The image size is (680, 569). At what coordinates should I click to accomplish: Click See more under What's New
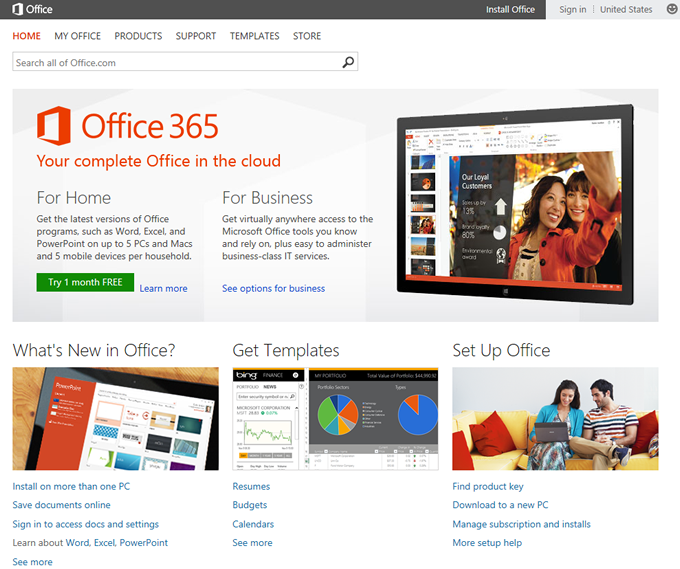[33, 562]
